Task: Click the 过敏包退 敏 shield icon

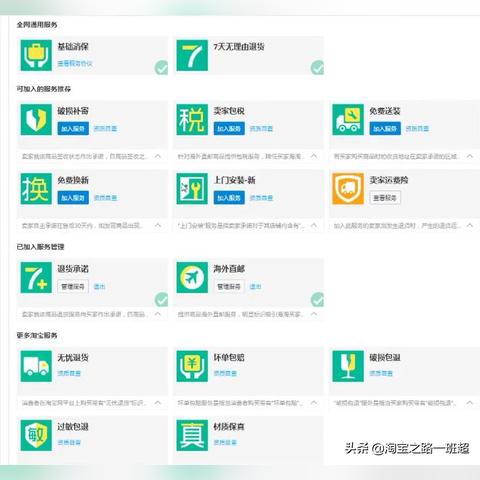Action: coord(36,435)
